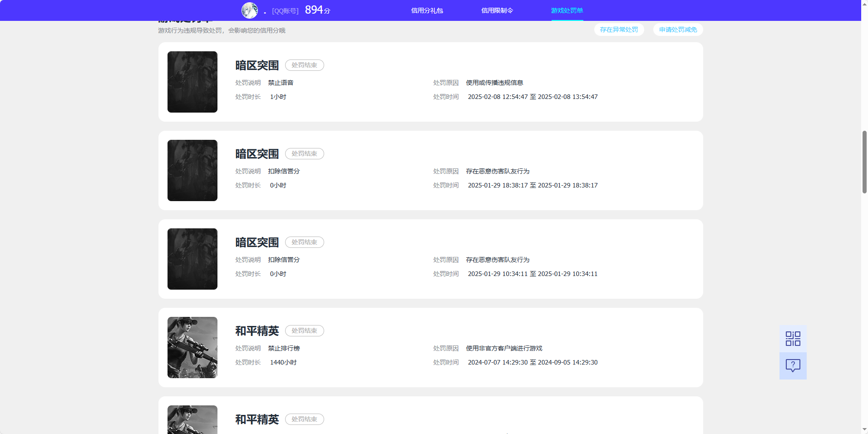
Task: Click the 处罚结束 badge on the second 暗区突围 card
Action: 304,153
